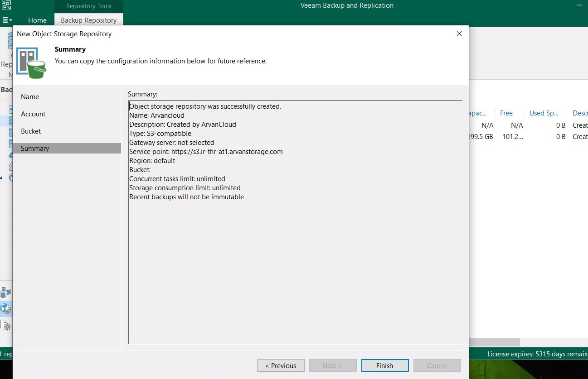Open the Files view gear-document icon
The width and height of the screenshot is (588, 379).
(6, 325)
